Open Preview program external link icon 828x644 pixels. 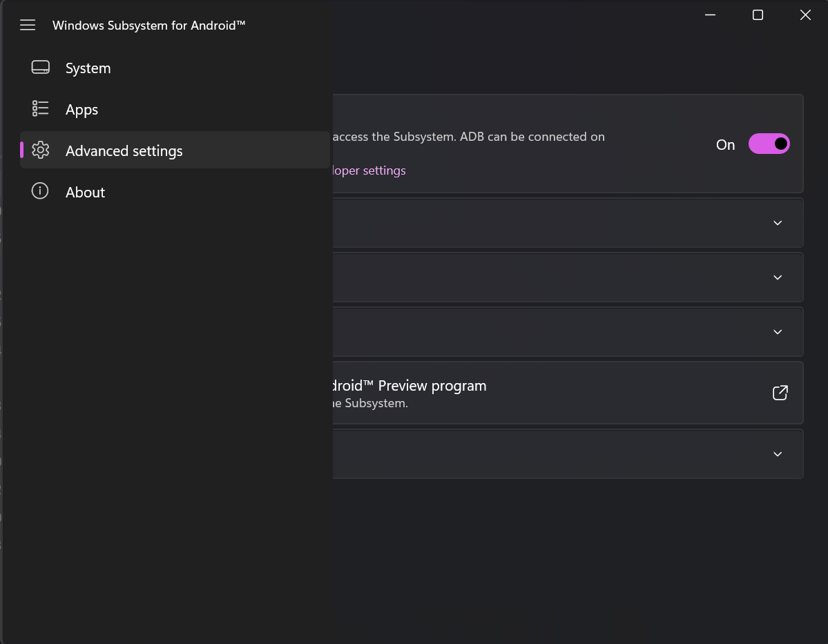click(780, 393)
